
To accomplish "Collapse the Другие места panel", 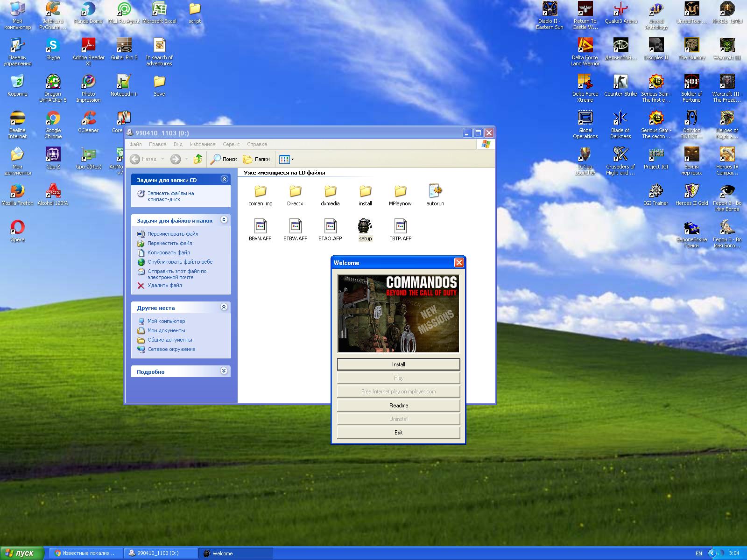I will pos(224,307).
